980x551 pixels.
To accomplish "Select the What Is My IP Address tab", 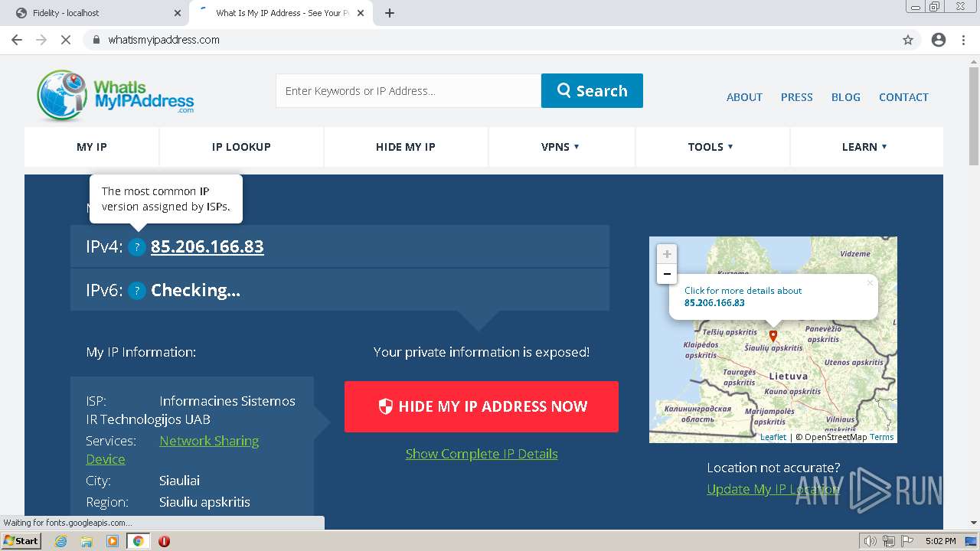I will coord(279,13).
